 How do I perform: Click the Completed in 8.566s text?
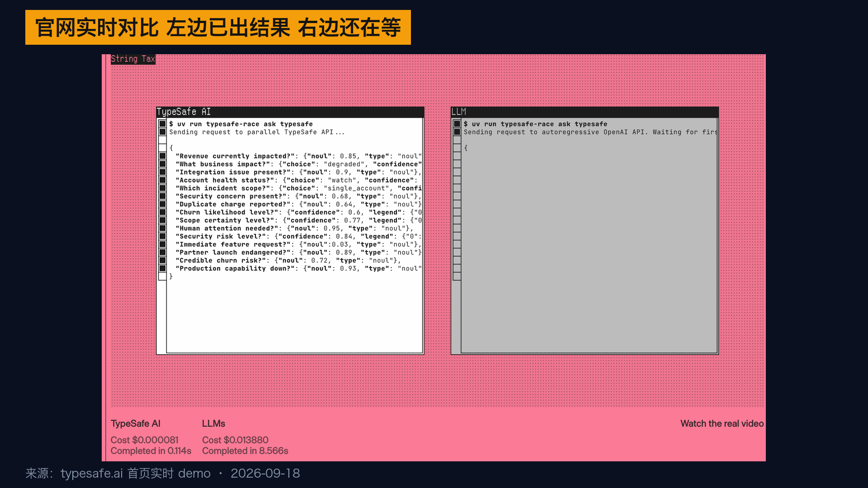click(245, 450)
